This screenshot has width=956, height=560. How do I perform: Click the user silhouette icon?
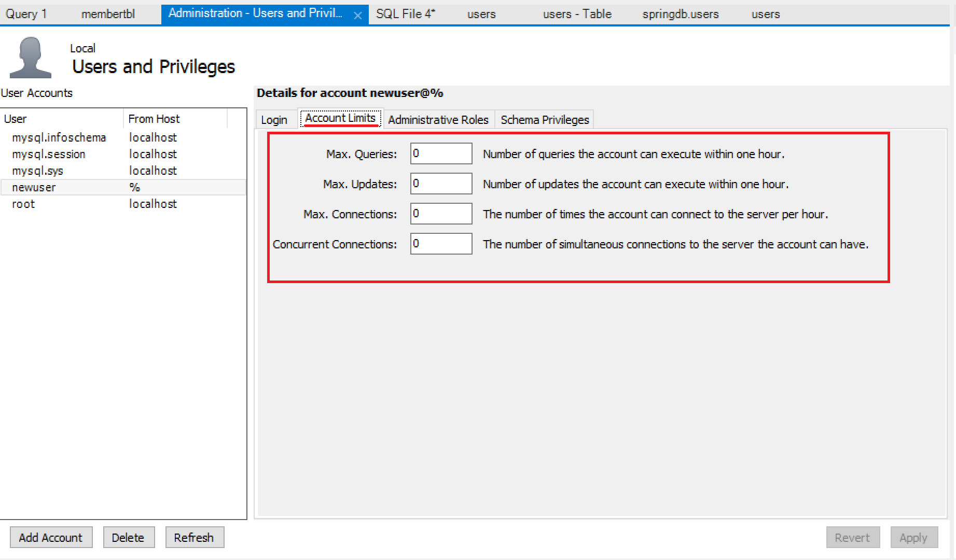[x=31, y=57]
